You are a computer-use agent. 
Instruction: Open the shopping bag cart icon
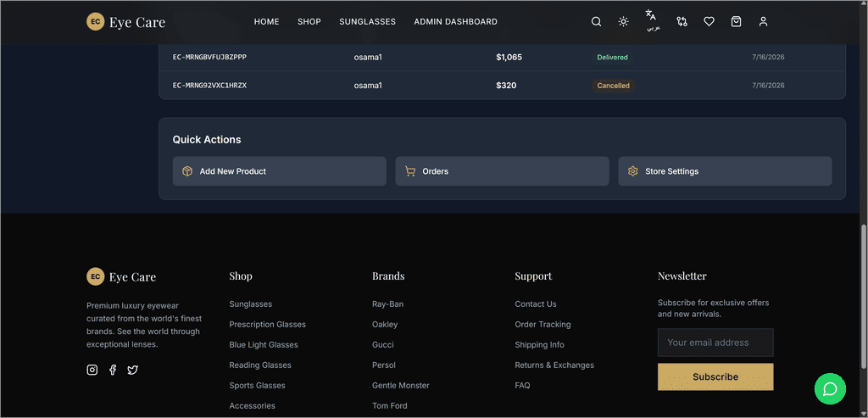tap(737, 21)
